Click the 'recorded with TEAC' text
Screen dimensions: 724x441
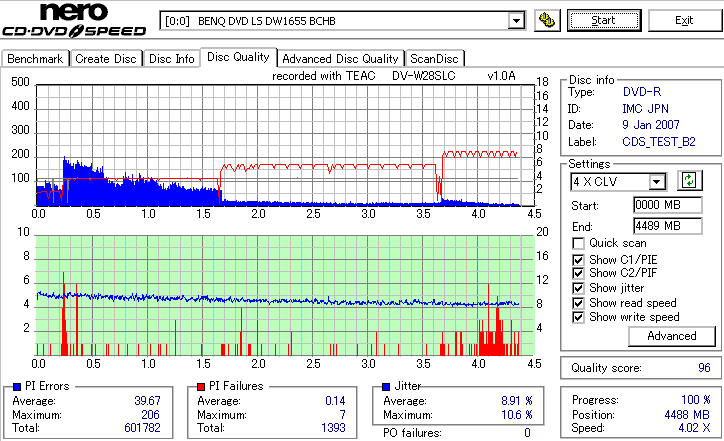pyautogui.click(x=324, y=76)
